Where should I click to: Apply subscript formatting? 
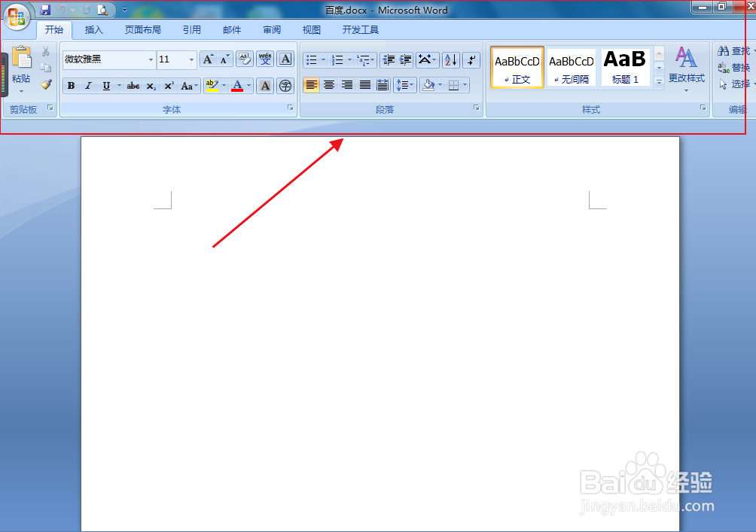pos(151,86)
